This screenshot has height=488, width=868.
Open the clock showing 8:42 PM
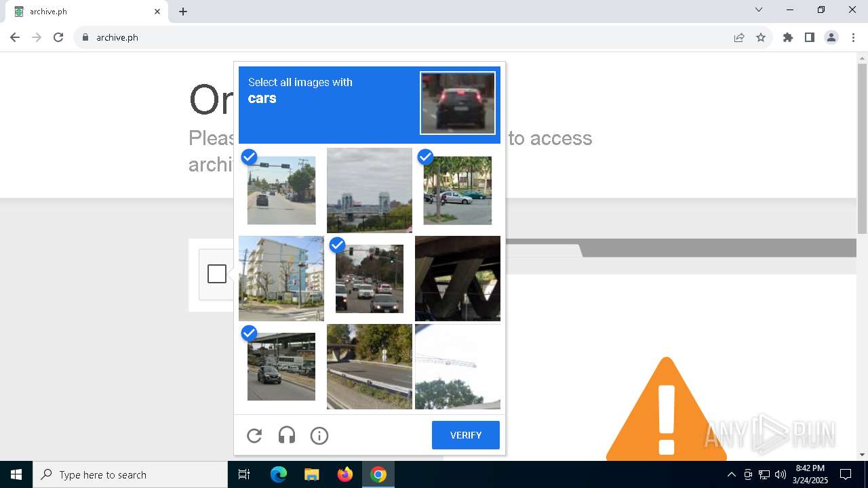810,474
